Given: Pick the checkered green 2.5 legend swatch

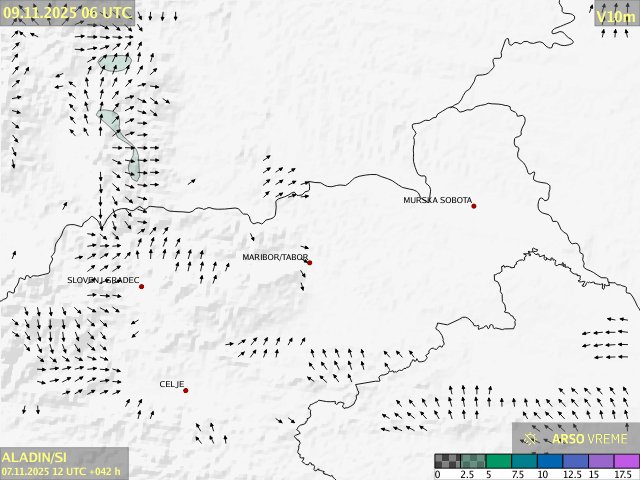Looking at the screenshot, I should tap(473, 461).
